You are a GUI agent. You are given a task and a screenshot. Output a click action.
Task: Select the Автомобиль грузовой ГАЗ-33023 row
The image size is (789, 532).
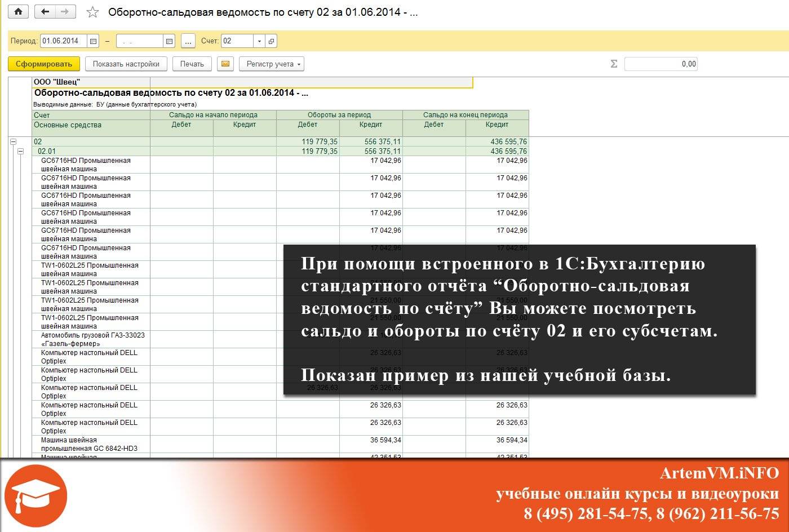[269, 339]
